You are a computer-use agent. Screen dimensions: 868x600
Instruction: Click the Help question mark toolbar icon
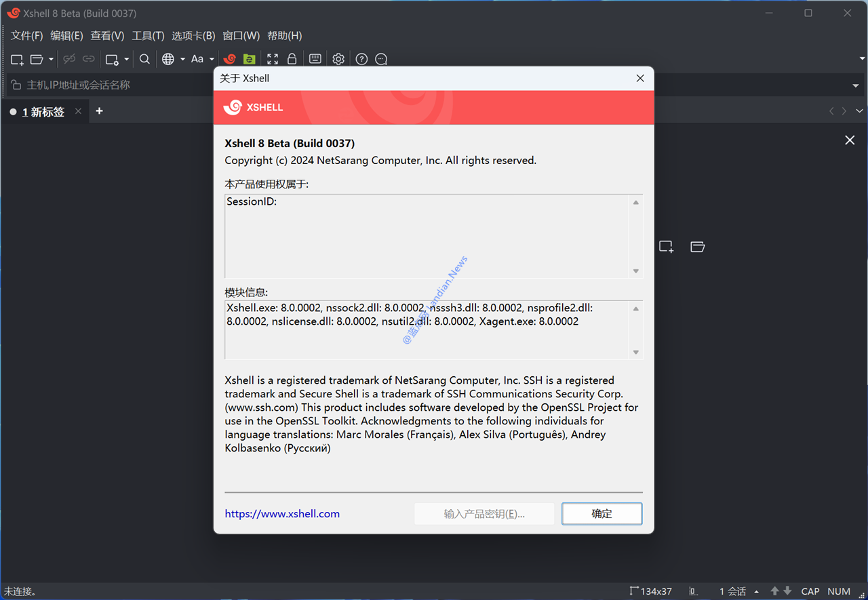pyautogui.click(x=361, y=60)
